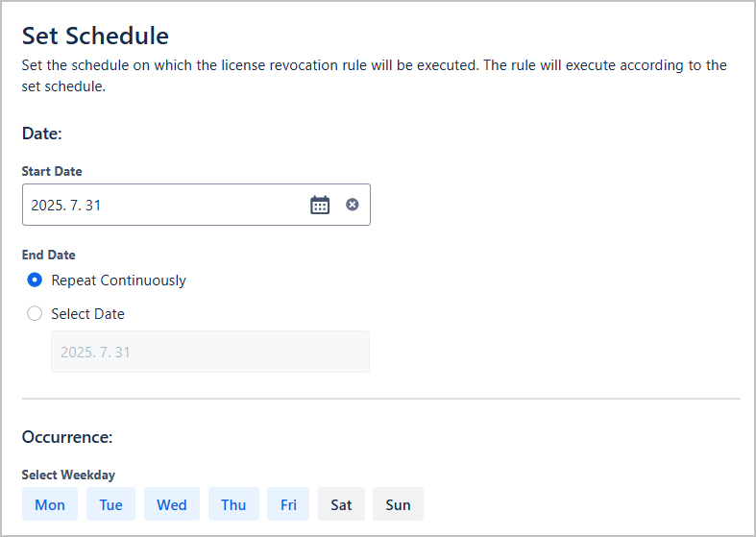Click the Date: section heading
Viewport: 756px width, 537px height.
click(42, 133)
